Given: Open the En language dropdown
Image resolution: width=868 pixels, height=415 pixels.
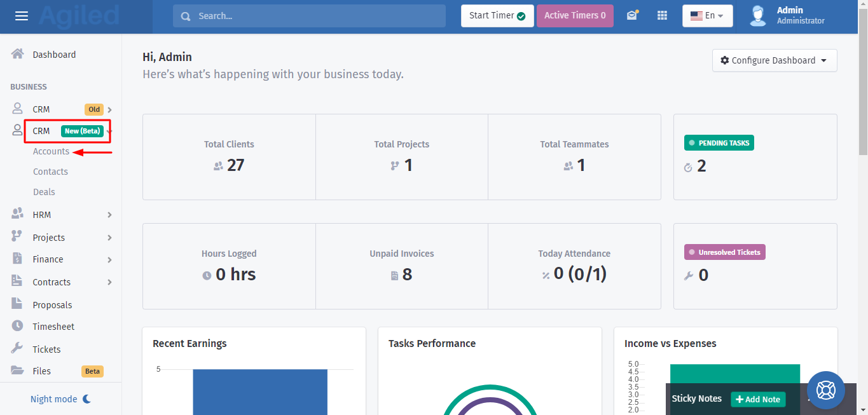Looking at the screenshot, I should pyautogui.click(x=707, y=16).
